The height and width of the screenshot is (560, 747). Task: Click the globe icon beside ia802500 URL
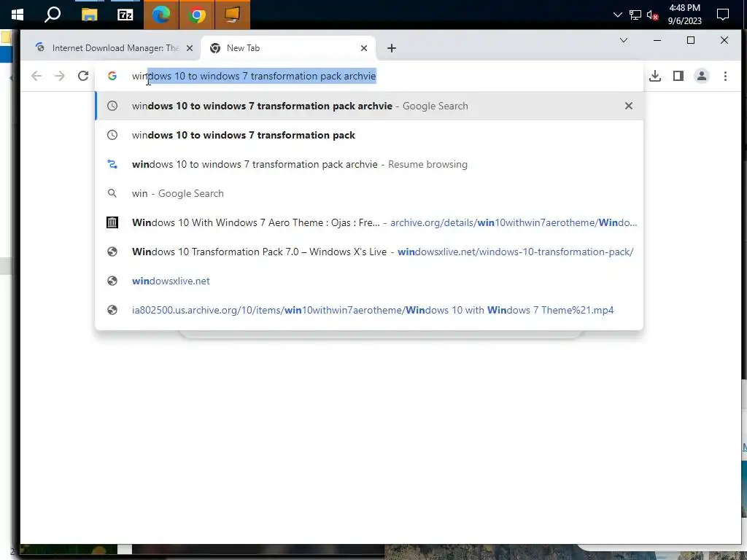[112, 310]
